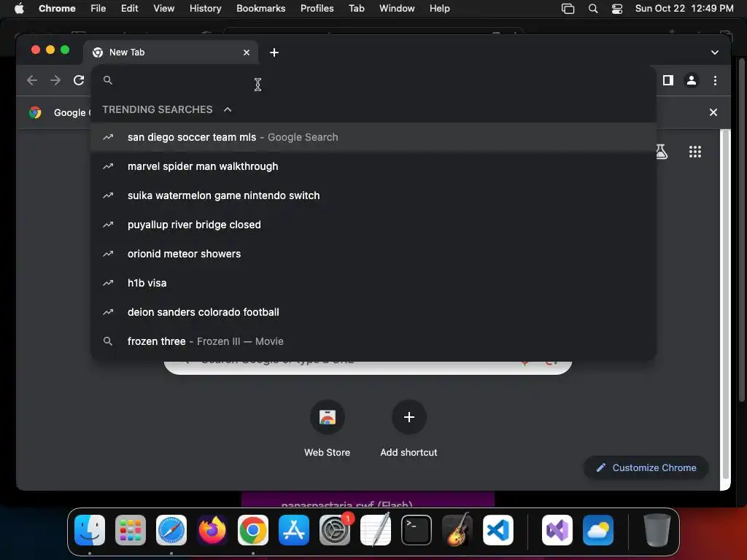The height and width of the screenshot is (560, 747).
Task: Open Visual Studio from the Dock
Action: point(557,529)
